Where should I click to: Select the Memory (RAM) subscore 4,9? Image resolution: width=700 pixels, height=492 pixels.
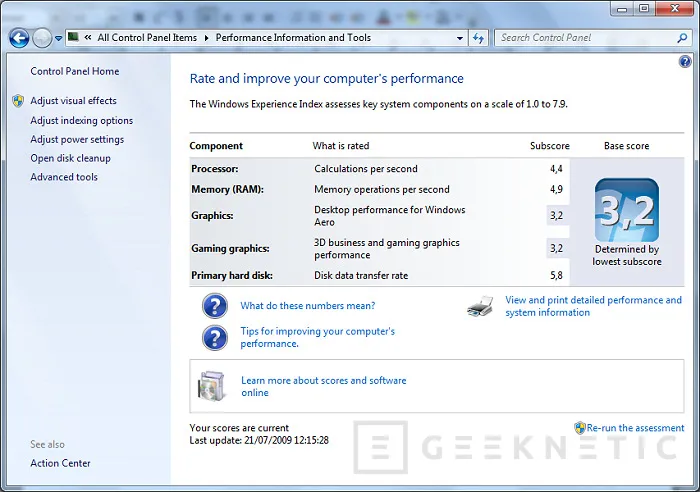click(x=556, y=189)
